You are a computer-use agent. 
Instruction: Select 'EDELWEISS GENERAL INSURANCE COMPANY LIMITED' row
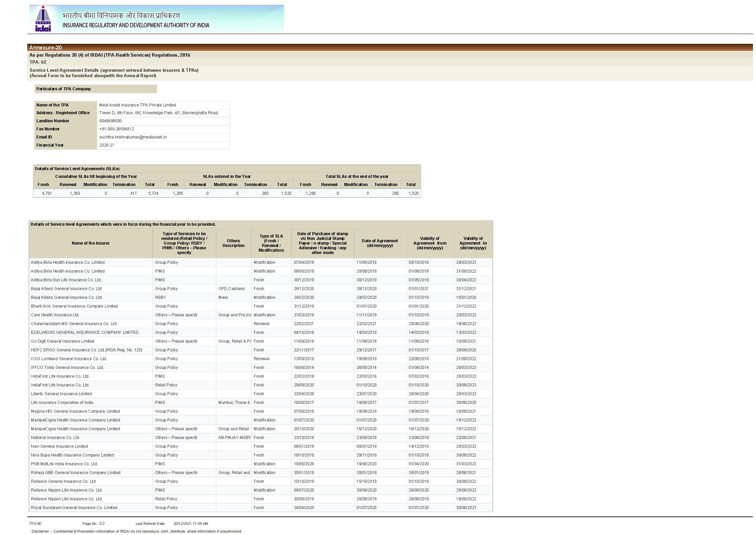tap(261, 333)
